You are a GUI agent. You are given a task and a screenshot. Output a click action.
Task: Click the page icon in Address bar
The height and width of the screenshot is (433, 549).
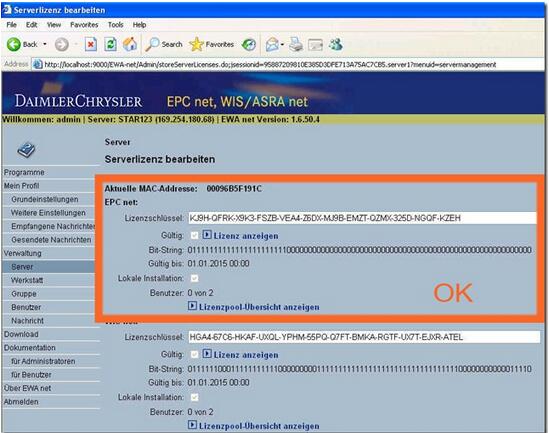pyautogui.click(x=37, y=64)
